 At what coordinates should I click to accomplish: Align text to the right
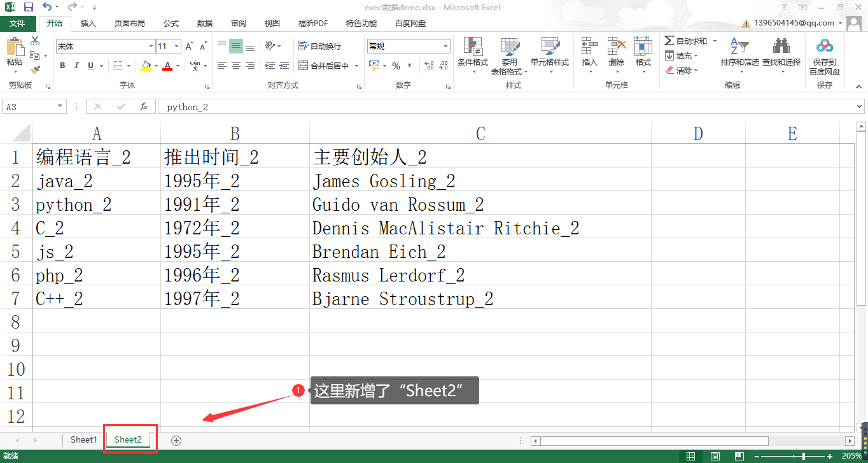[250, 66]
